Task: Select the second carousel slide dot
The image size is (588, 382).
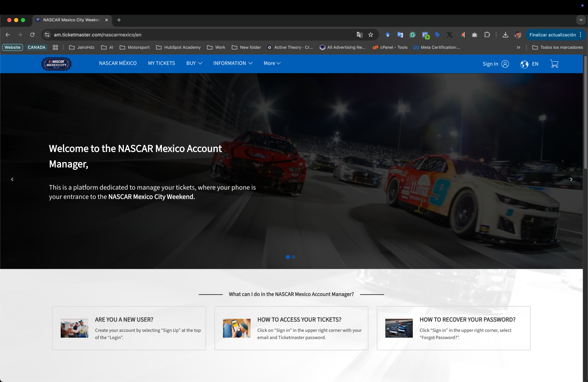Action: [x=294, y=257]
